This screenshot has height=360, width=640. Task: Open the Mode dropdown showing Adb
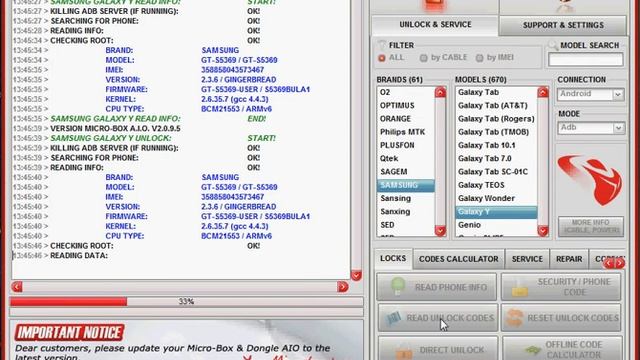pos(590,128)
